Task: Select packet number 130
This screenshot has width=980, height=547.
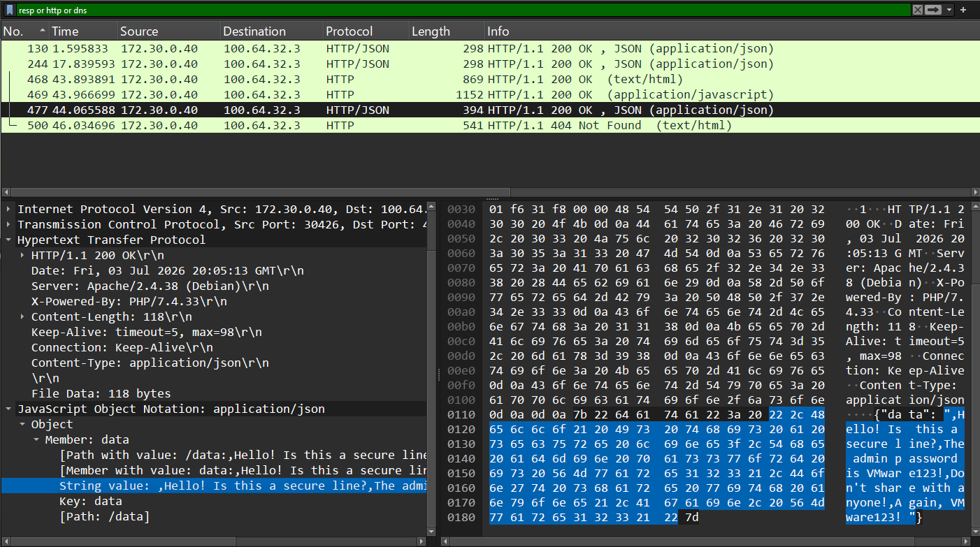Action: point(489,49)
